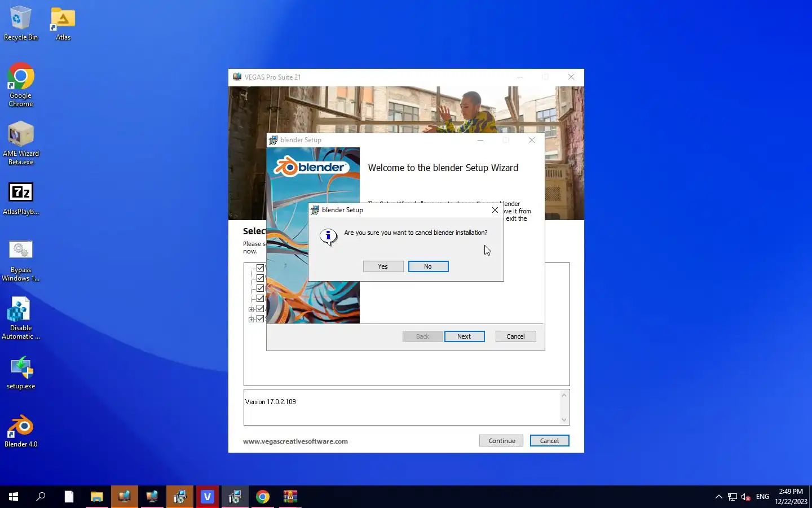Toggle the topmost checkbox in VEGAS component tree
812x508 pixels.
[x=260, y=268]
